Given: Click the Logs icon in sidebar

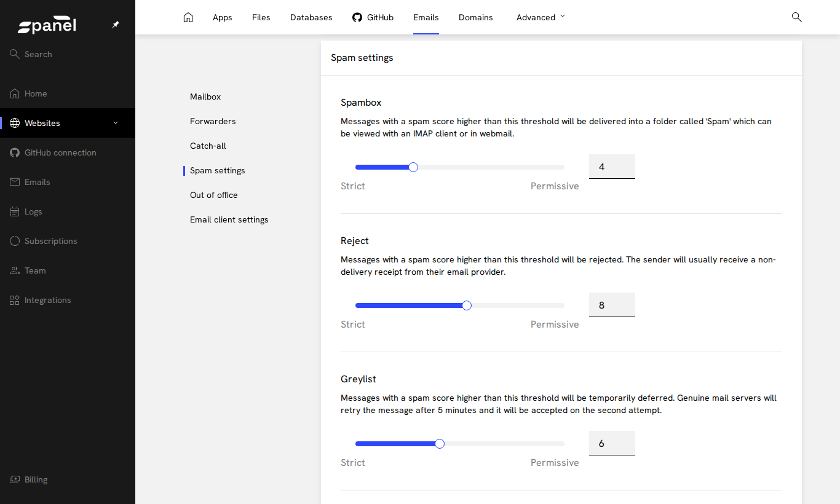Looking at the screenshot, I should (15, 211).
